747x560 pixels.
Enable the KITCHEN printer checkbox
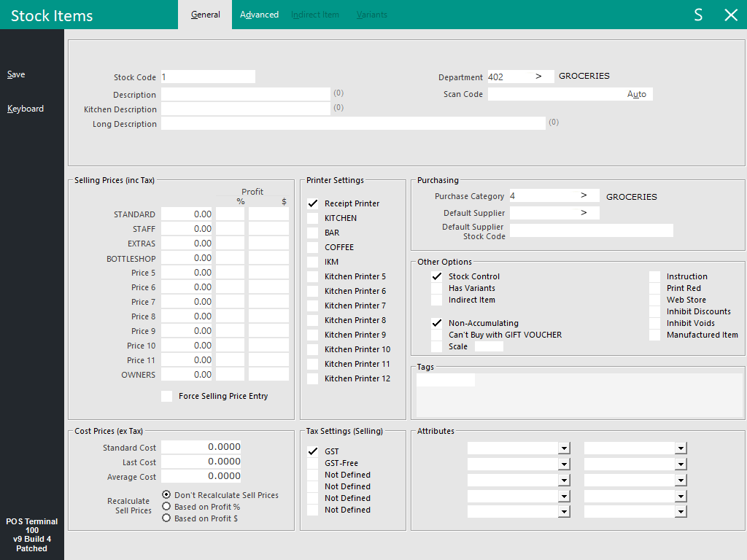click(x=313, y=218)
